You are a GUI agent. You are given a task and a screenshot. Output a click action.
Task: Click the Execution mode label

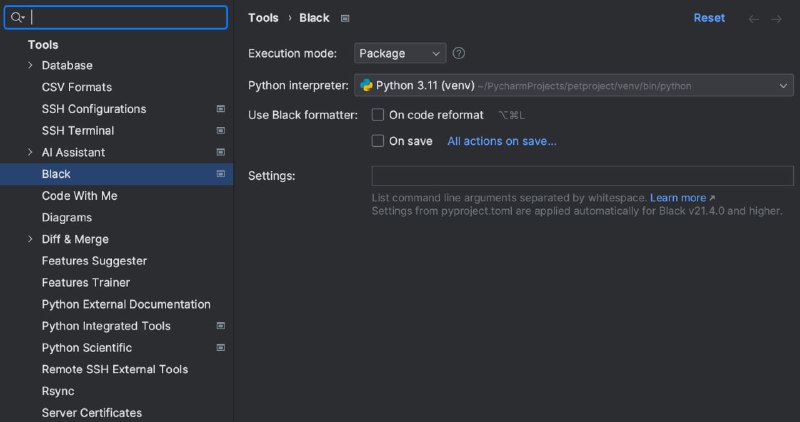[292, 53]
